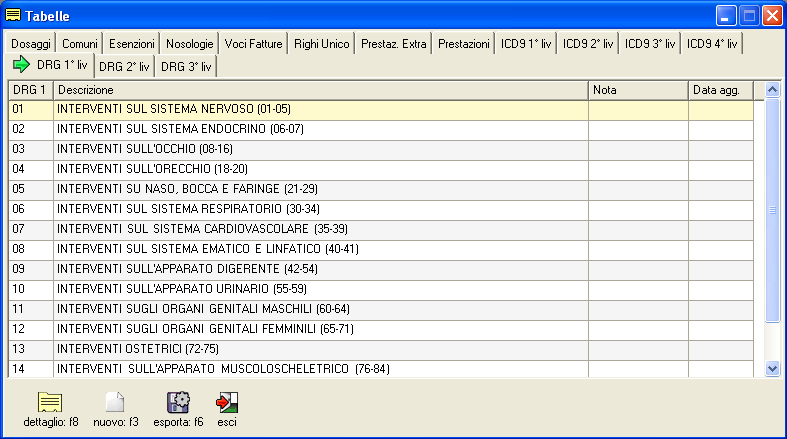
Task: Select row INTERVENTI SUL SISTEMA ENDOCRINO
Action: coord(320,129)
